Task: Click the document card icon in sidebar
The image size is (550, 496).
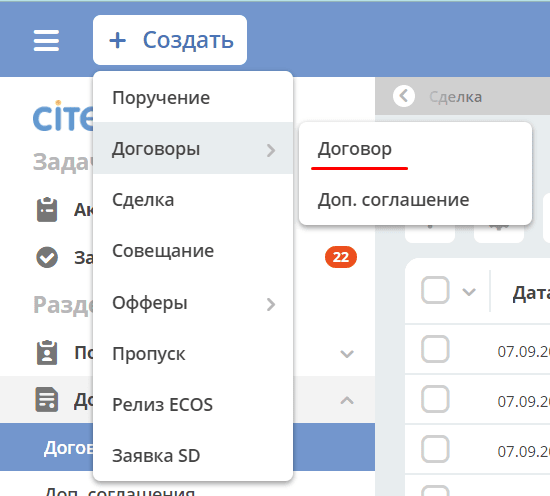Action: (x=47, y=400)
